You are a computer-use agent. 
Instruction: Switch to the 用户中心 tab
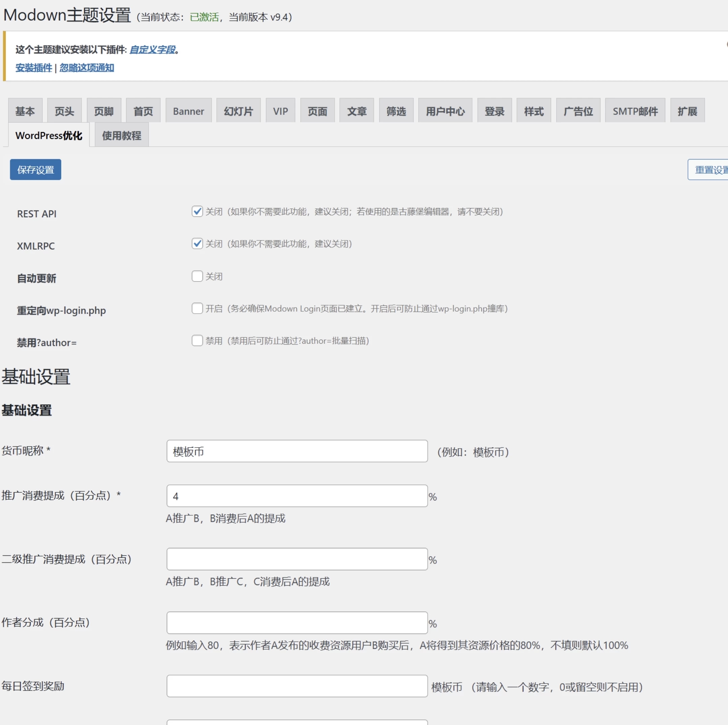click(x=445, y=111)
